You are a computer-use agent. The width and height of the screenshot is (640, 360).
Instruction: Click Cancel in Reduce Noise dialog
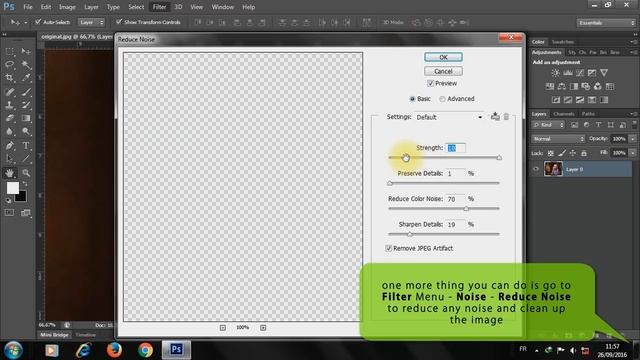pos(443,71)
